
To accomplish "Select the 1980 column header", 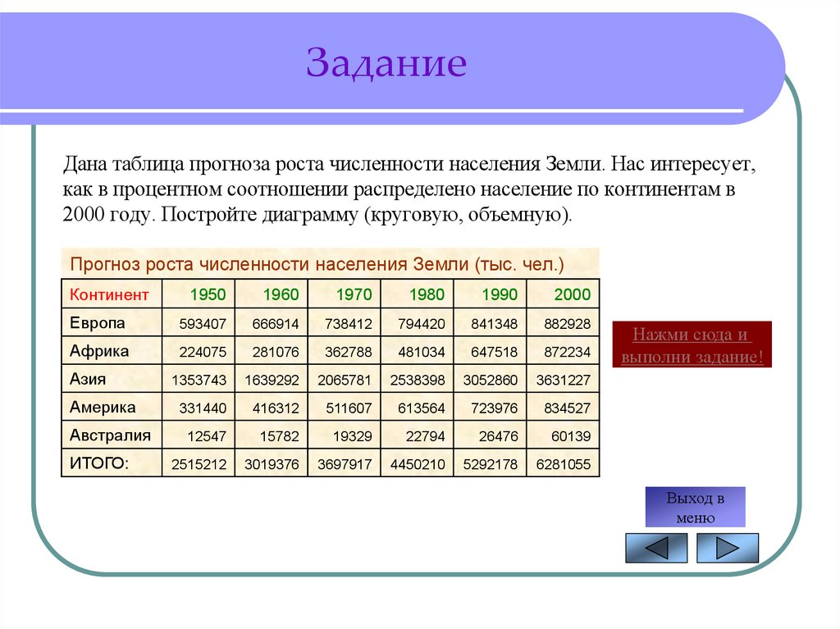I will 417,294.
